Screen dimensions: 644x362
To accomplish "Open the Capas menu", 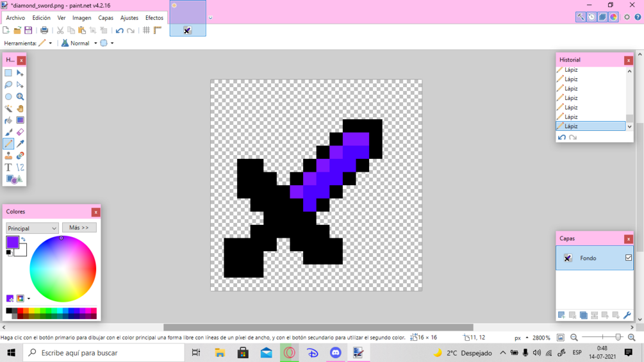I will coord(106,18).
